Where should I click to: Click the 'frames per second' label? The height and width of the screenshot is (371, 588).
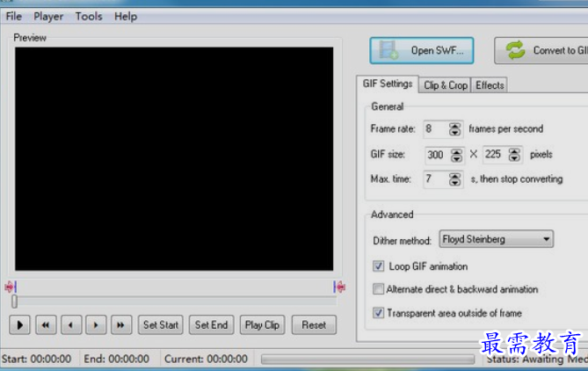[x=506, y=129]
